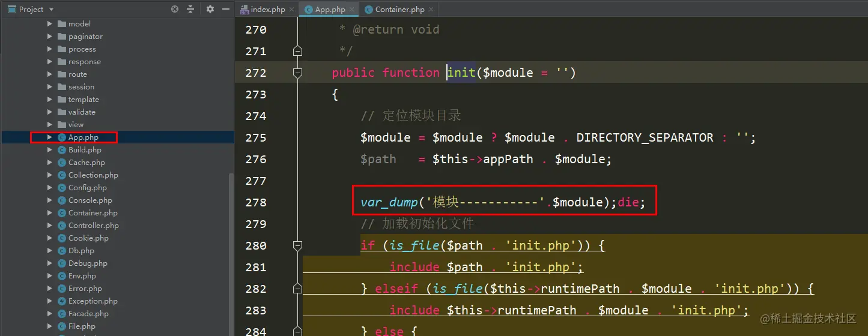Select Cache.php in the project tree

[x=86, y=163]
